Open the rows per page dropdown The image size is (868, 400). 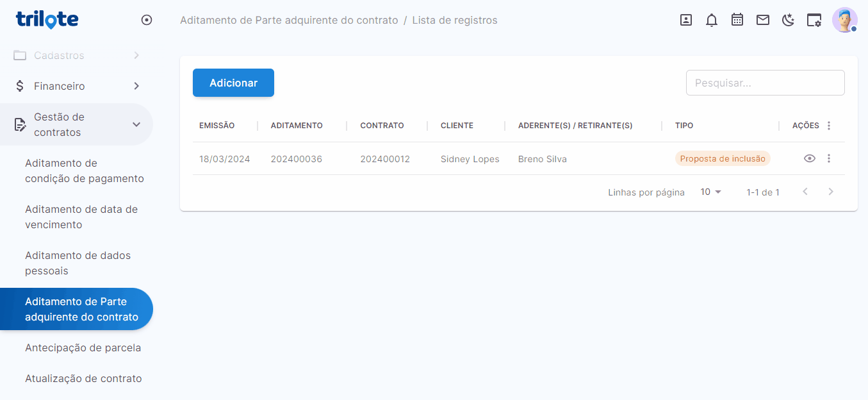tap(710, 192)
